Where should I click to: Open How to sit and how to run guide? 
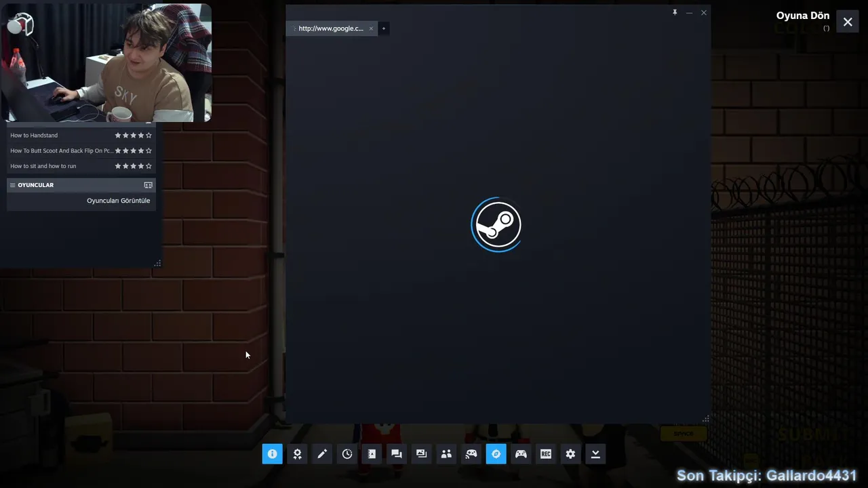[43, 166]
